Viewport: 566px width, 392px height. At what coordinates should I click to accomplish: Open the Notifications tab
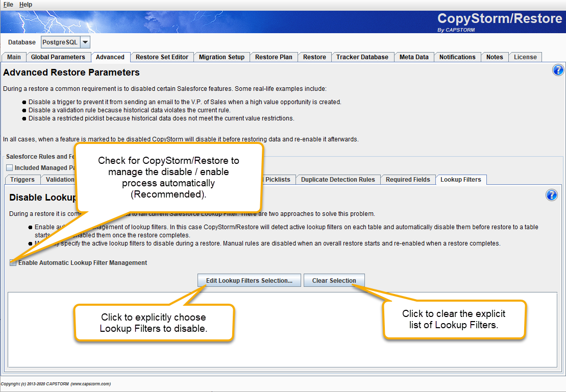pos(457,57)
